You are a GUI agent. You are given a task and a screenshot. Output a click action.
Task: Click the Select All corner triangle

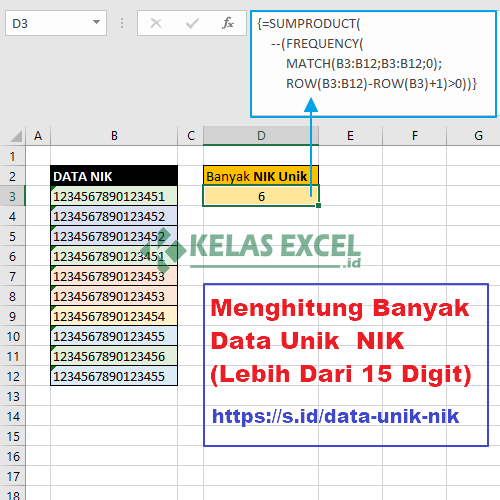tap(16, 136)
